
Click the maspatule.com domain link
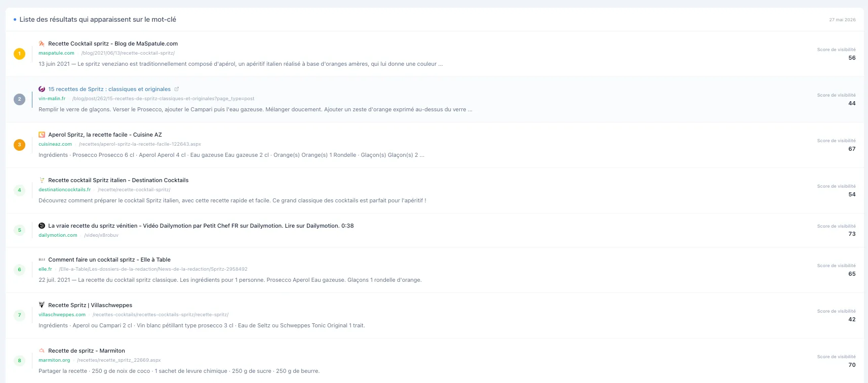pyautogui.click(x=56, y=53)
